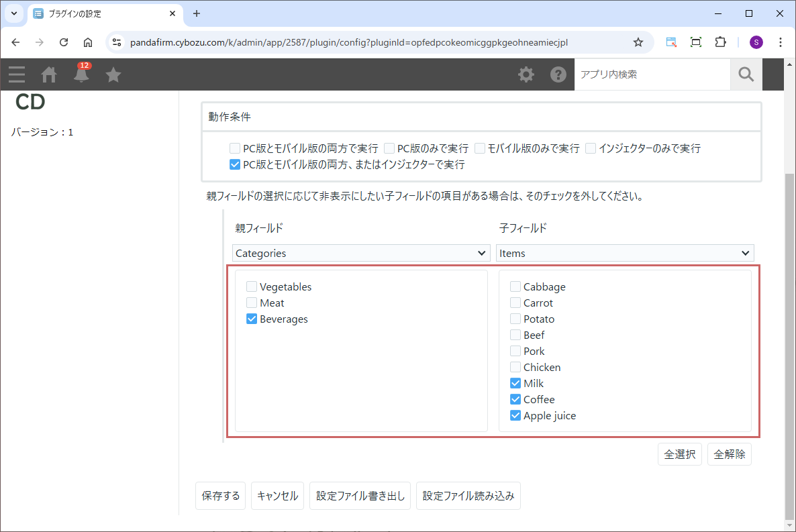This screenshot has width=796, height=532.
Task: Open the favorites star icon
Action: [113, 74]
